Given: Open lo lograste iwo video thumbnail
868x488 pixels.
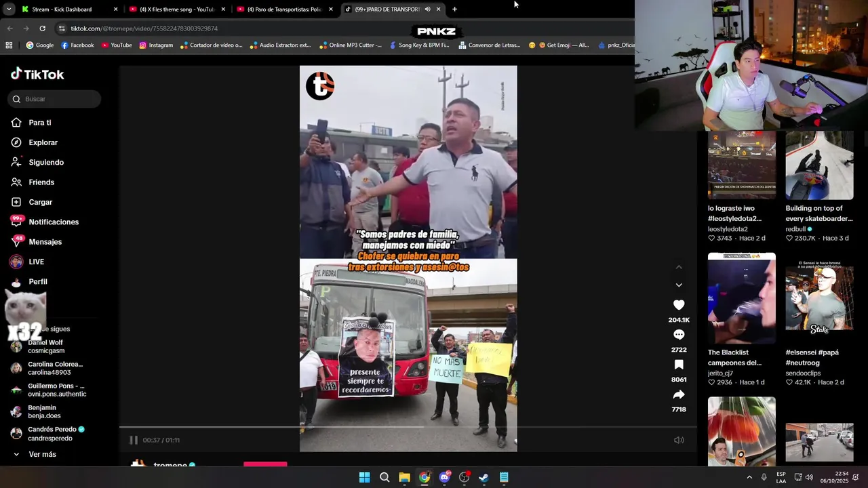Looking at the screenshot, I should 742,165.
